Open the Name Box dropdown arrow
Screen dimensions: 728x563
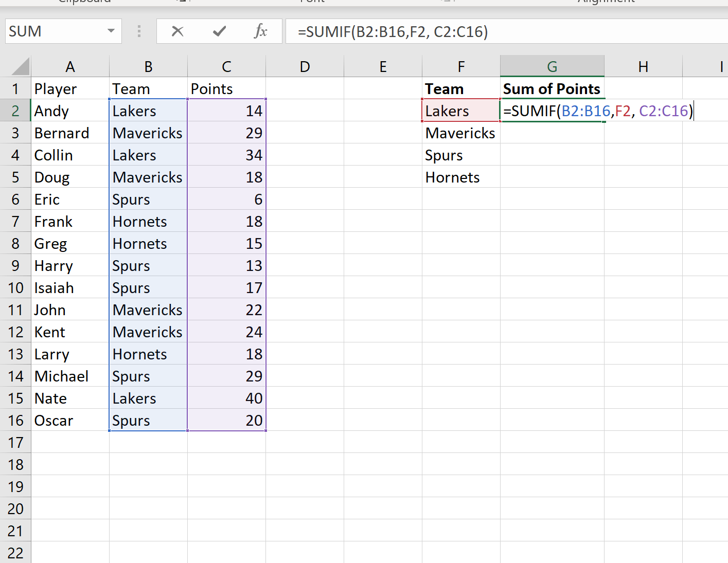(111, 31)
